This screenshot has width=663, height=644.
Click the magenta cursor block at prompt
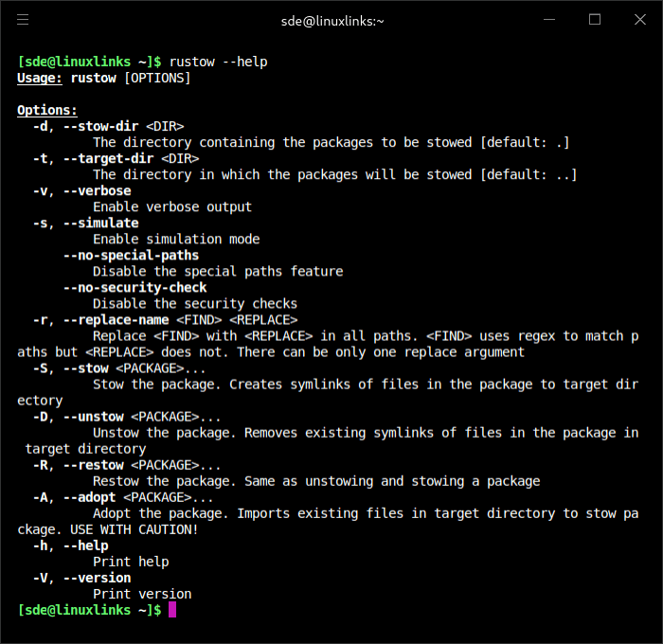click(x=172, y=610)
